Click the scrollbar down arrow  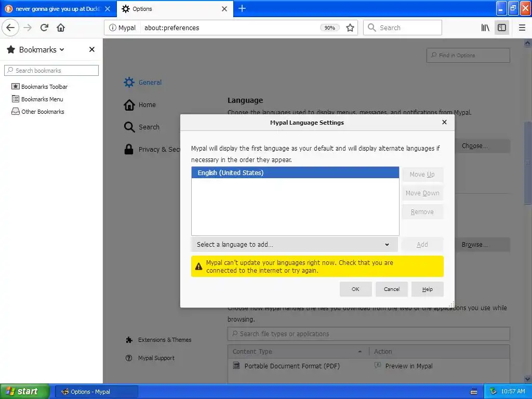(x=528, y=379)
